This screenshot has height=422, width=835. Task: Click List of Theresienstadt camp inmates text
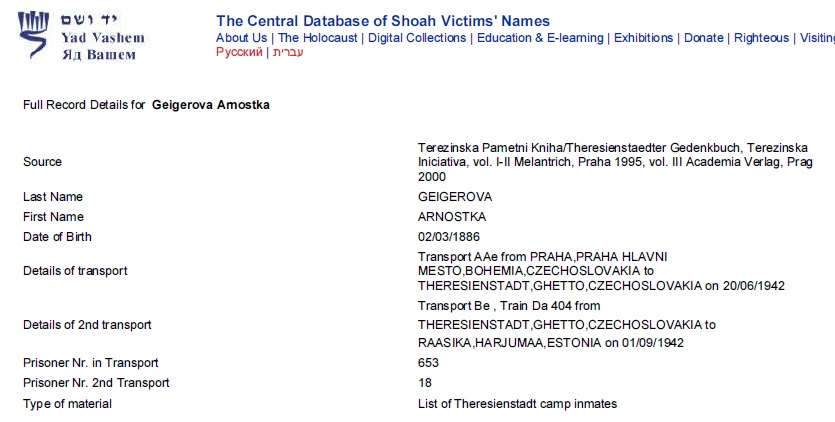pyautogui.click(x=517, y=404)
